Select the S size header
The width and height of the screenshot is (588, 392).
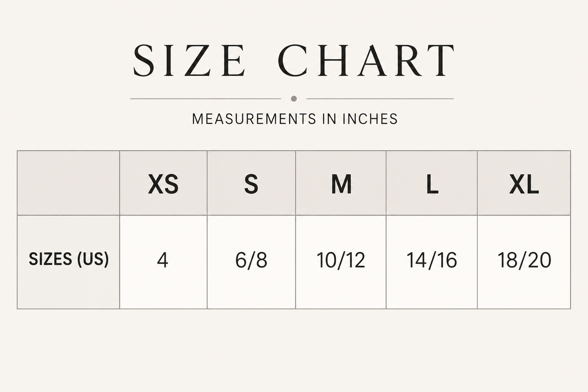click(251, 183)
